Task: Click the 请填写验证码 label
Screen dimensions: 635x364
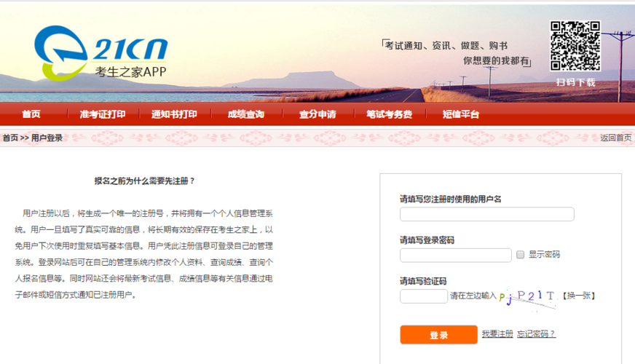Action: pos(423,281)
